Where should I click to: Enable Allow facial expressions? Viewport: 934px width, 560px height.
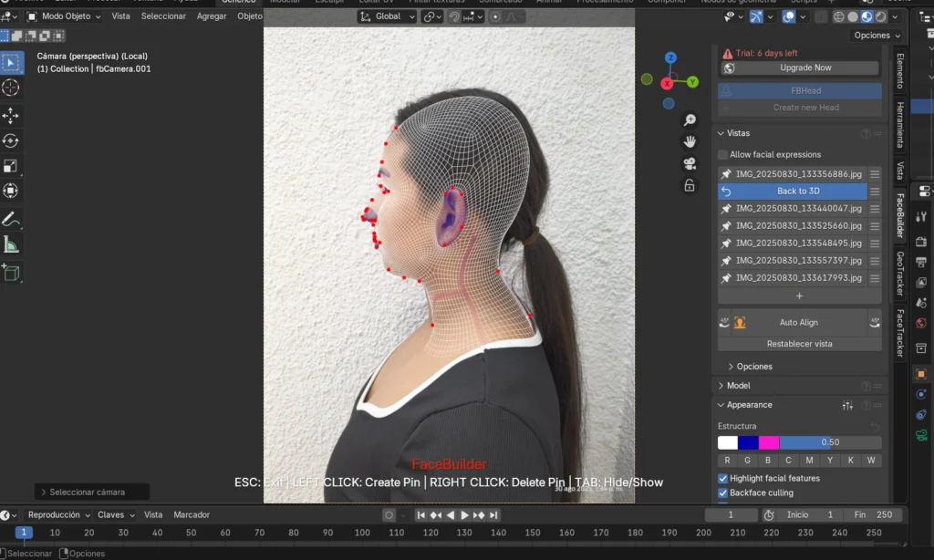coord(723,154)
